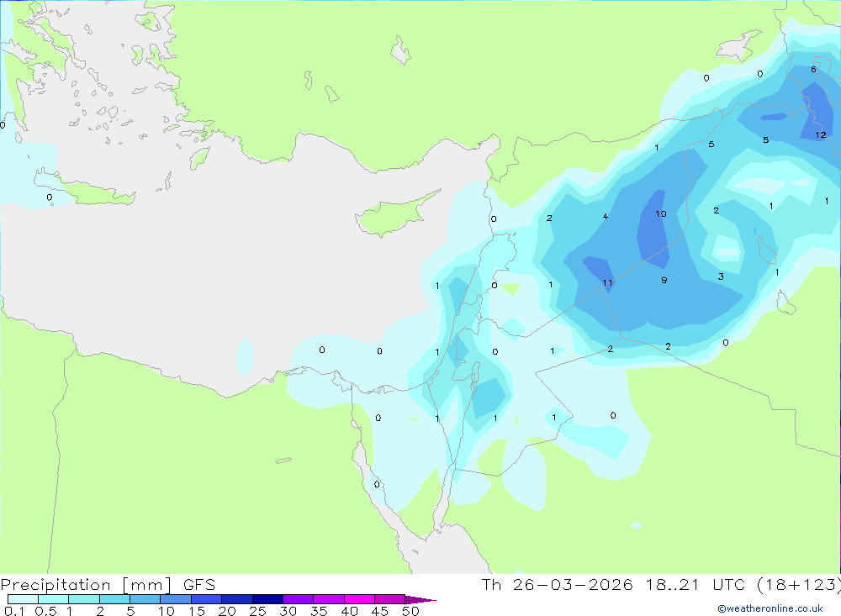Click the 40–45 mm magenta legend box
Viewport: 841px width, 616px height.
click(x=359, y=599)
